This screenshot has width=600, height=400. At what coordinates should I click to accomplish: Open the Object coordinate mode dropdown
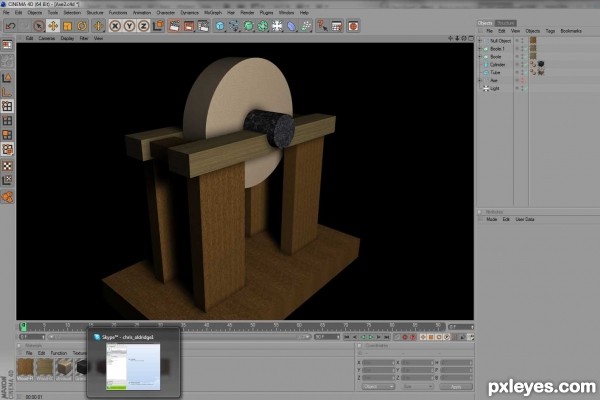(378, 387)
